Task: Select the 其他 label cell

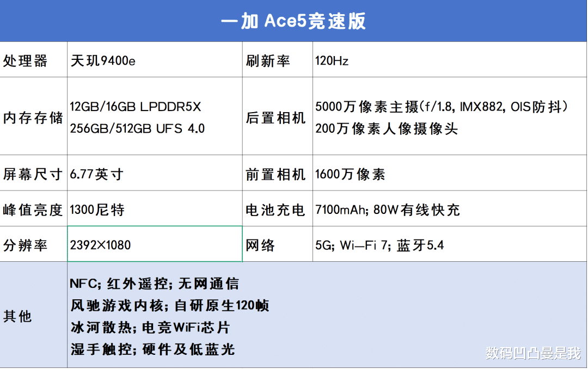Action: 34,315
